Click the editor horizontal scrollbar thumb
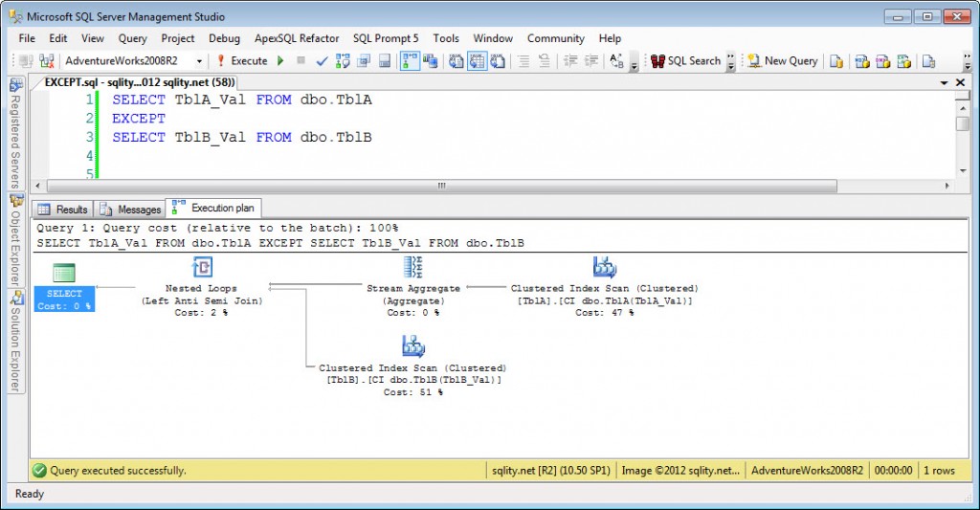This screenshot has width=980, height=510. [442, 186]
